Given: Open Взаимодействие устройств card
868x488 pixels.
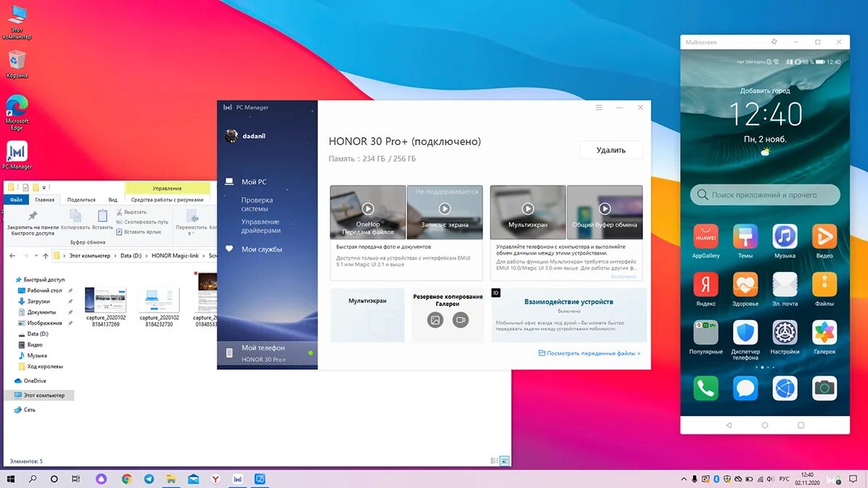Looking at the screenshot, I should pyautogui.click(x=568, y=315).
